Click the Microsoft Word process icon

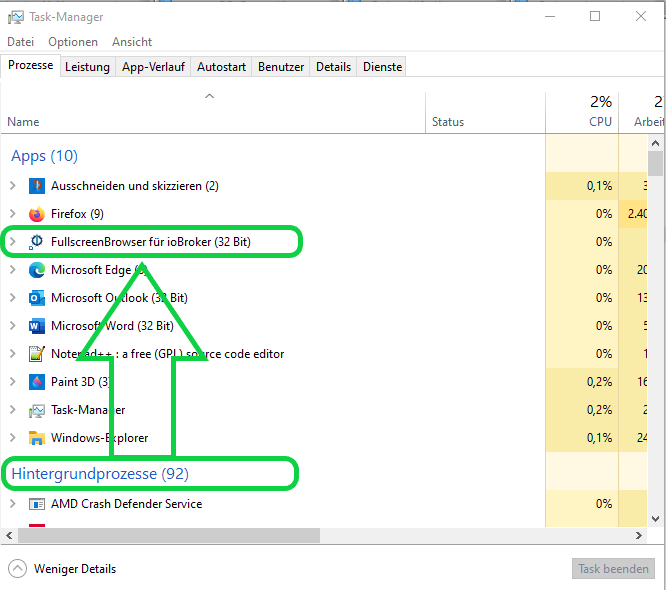coord(37,326)
